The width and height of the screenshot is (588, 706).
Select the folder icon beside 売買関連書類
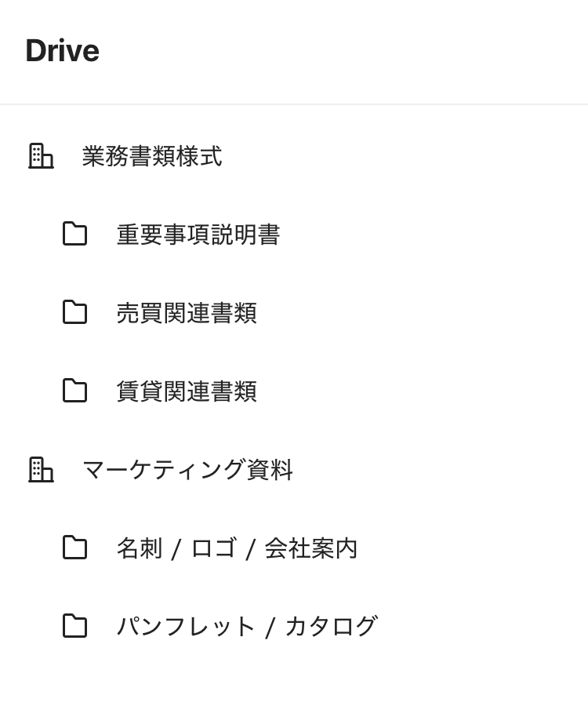pyautogui.click(x=74, y=312)
